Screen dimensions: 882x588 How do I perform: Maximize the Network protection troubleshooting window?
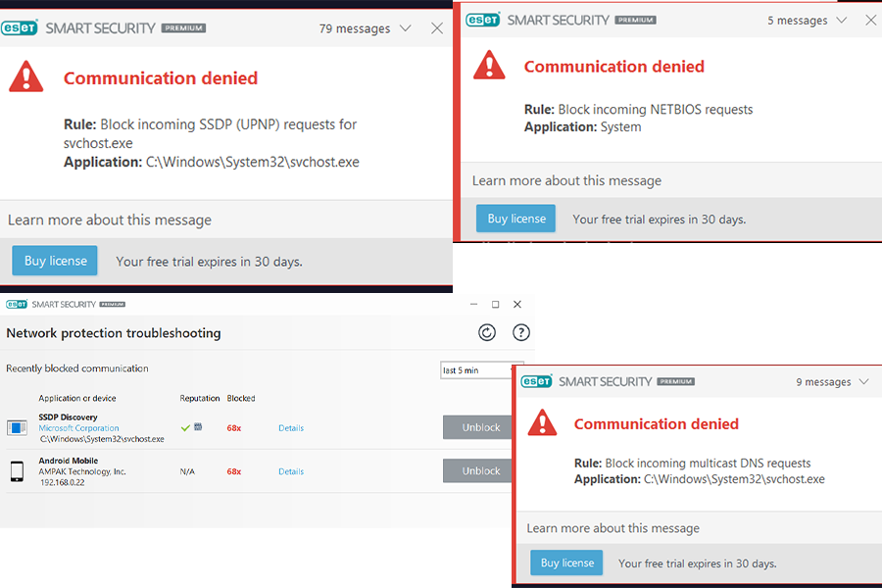coord(496,305)
